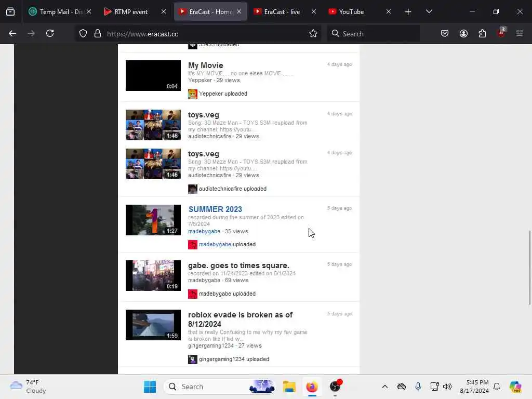Open the Firefox hamburger application menu
This screenshot has height=399, width=532.
(520, 34)
